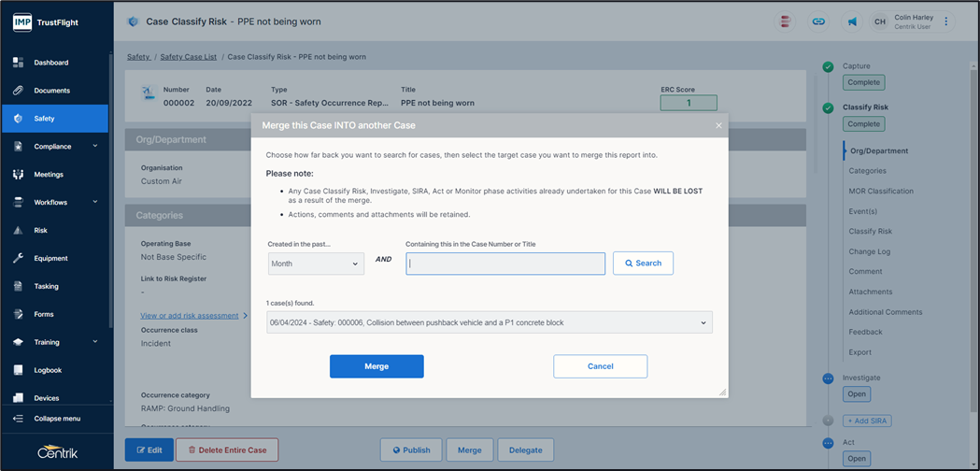Close the merge dialog with X
Image resolution: width=980 pixels, height=471 pixels.
pos(718,125)
